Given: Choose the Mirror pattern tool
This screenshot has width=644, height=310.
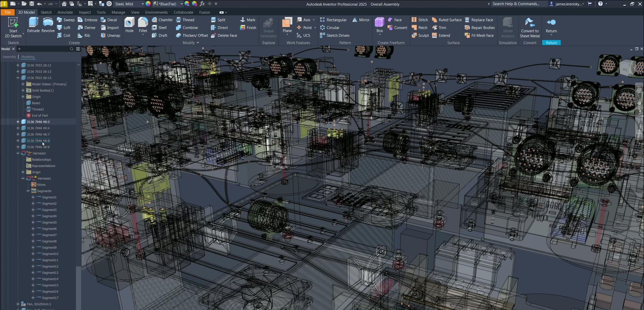Looking at the screenshot, I should coord(361,20).
